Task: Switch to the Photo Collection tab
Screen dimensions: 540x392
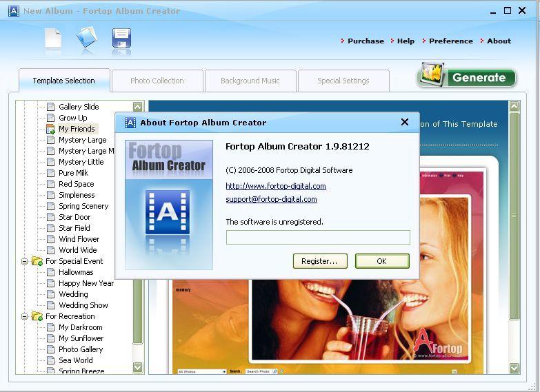Action: coord(157,81)
